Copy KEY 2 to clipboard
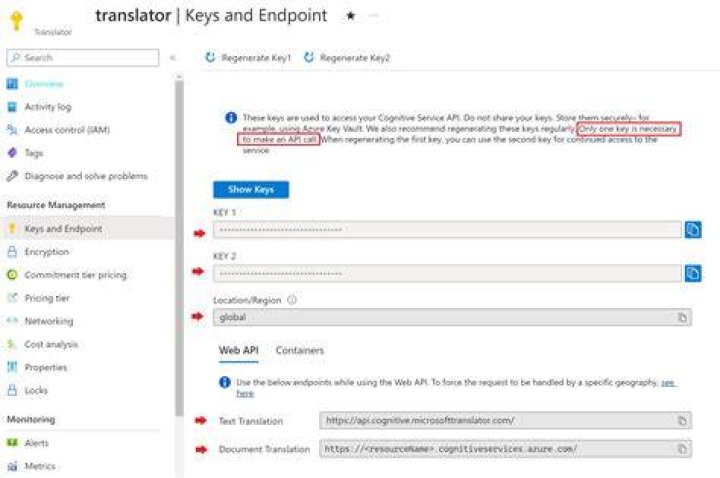 click(x=693, y=273)
